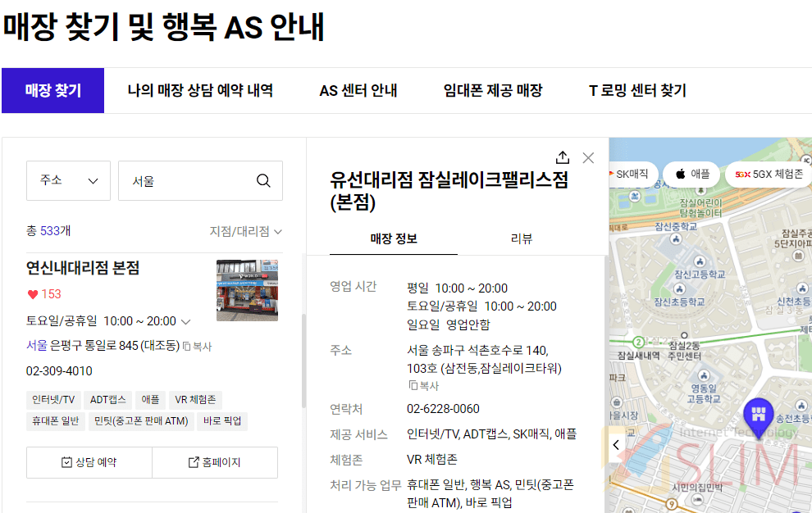Click the search magnifier icon
The width and height of the screenshot is (812, 513).
[x=263, y=180]
